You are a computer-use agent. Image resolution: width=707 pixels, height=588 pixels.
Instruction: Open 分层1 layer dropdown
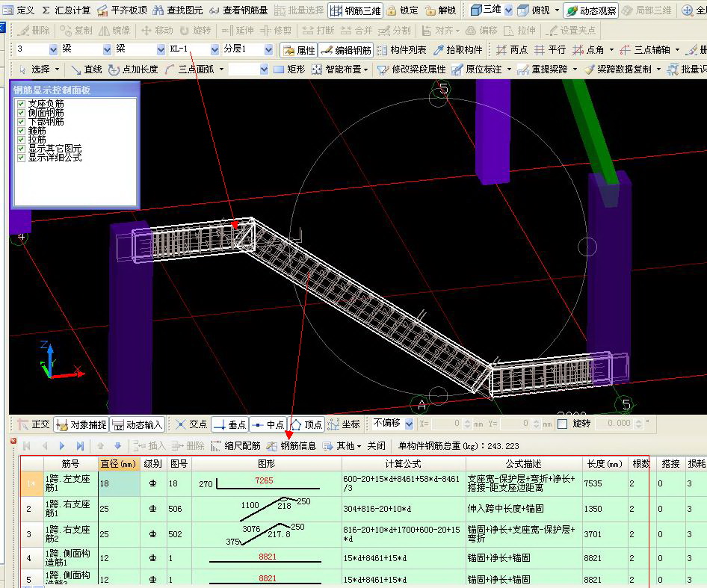pos(268,49)
